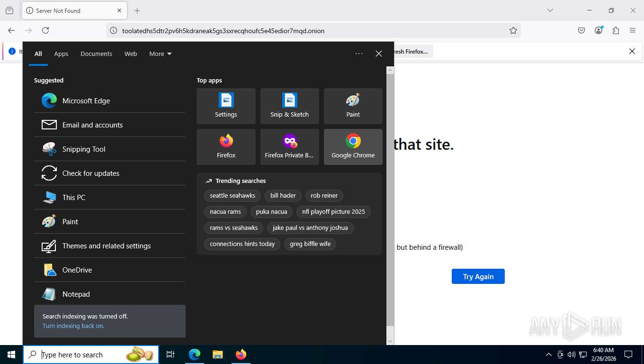Open Firefox application menu hamburger
Image resolution: width=644 pixels, height=364 pixels.
[x=633, y=30]
